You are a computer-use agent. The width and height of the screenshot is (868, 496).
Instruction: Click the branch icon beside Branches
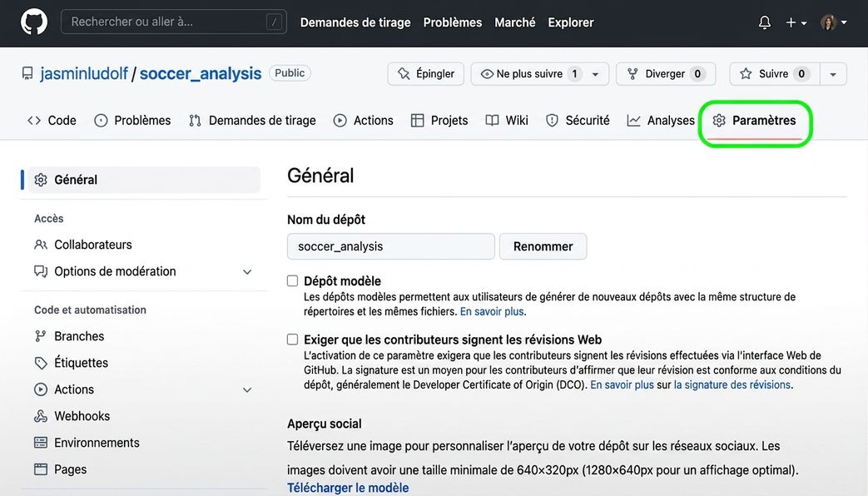tap(41, 336)
